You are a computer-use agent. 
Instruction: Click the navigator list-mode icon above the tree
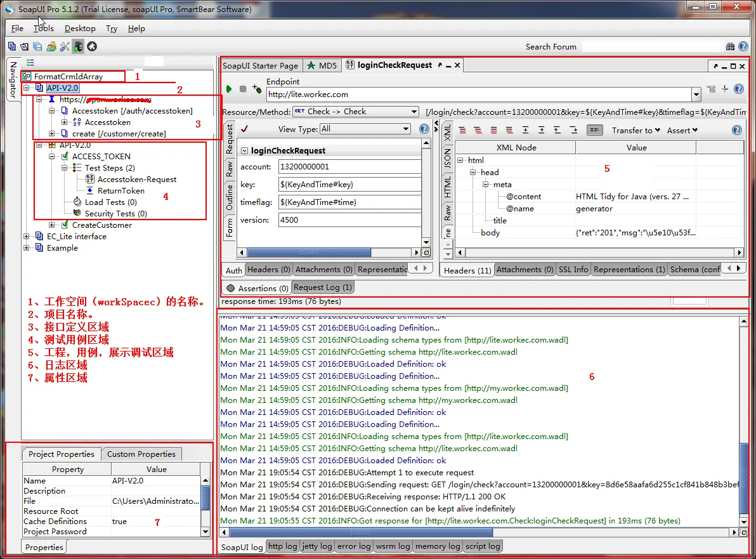[x=30, y=62]
